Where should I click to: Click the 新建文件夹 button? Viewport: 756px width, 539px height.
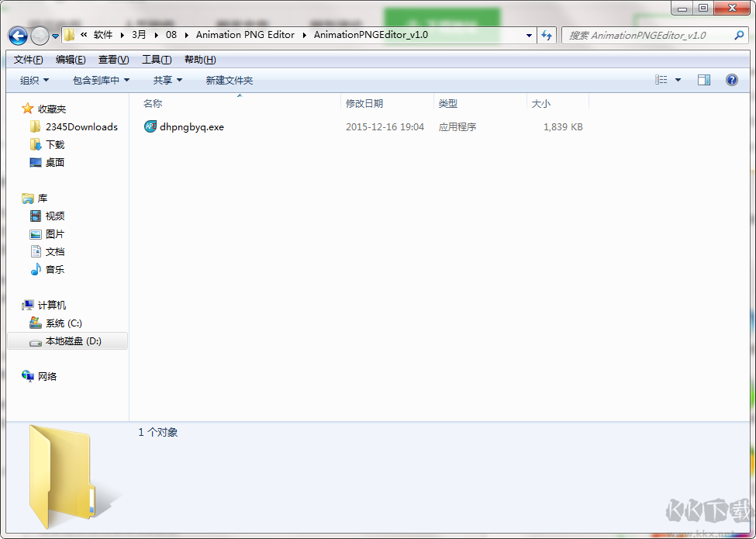click(x=227, y=79)
